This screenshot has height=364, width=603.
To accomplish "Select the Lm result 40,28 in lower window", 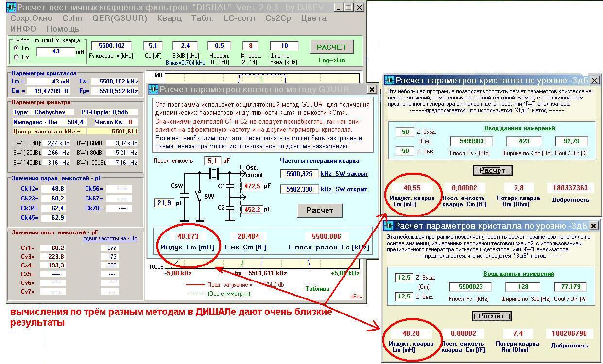I will (x=412, y=333).
